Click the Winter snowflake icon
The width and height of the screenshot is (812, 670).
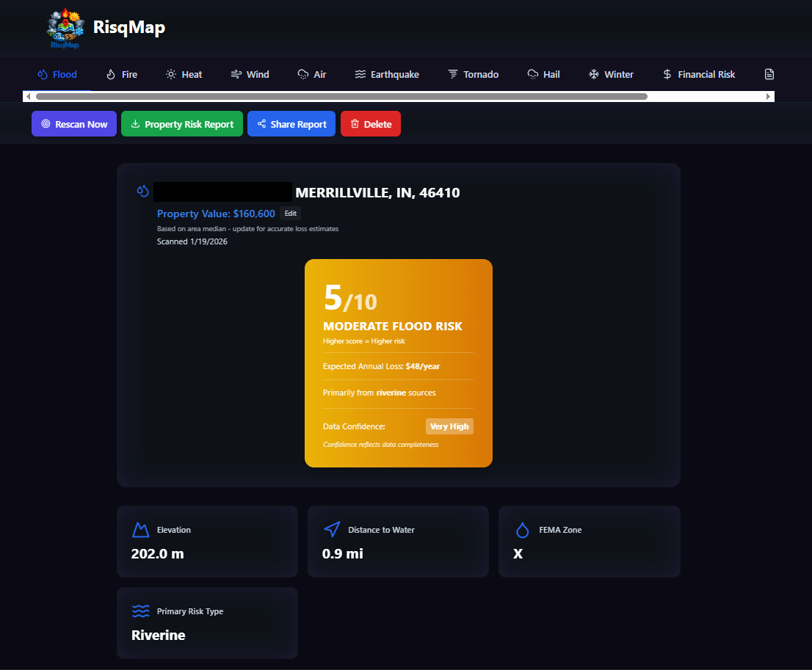[592, 74]
